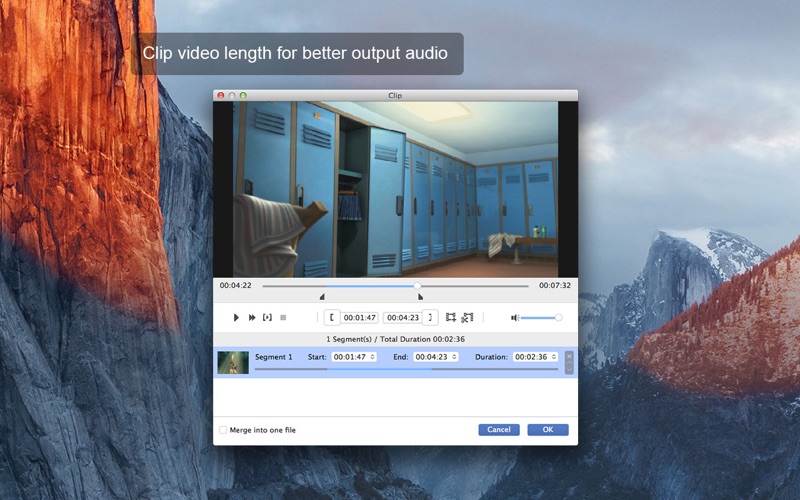Delete Segment 1 with the X icon
Screen dimensions: 800x500
pyautogui.click(x=569, y=356)
